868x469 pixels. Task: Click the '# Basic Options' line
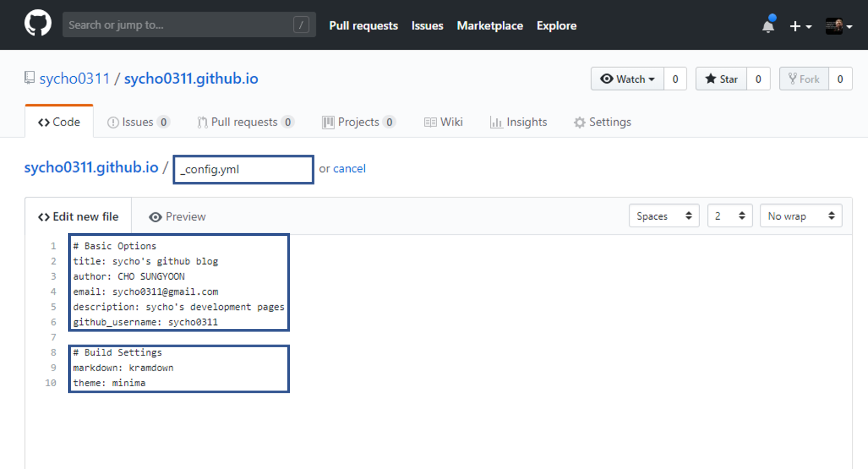pos(115,246)
